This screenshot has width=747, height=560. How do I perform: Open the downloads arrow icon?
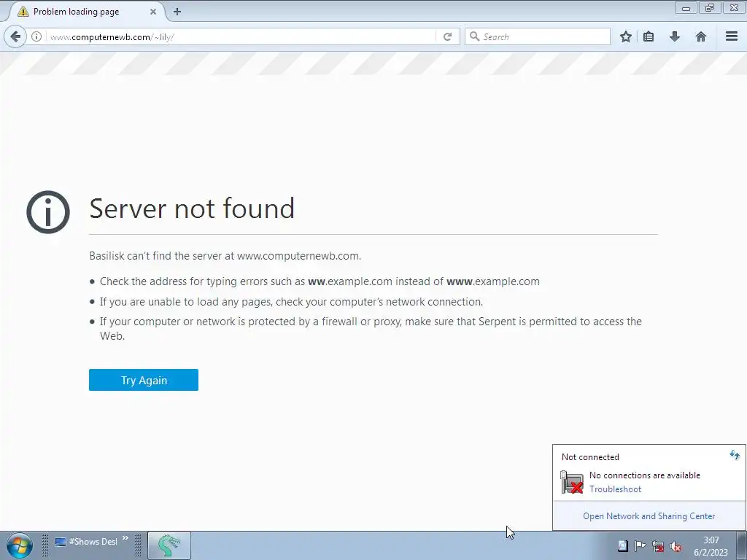tap(675, 36)
